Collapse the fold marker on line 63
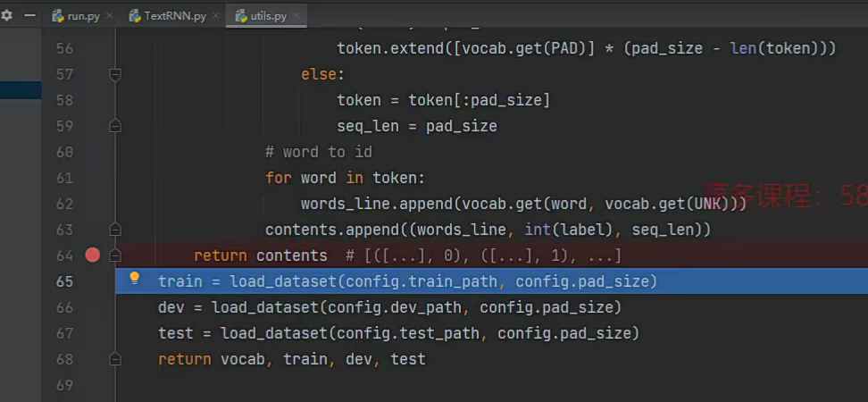This screenshot has width=868, height=402. (x=115, y=230)
